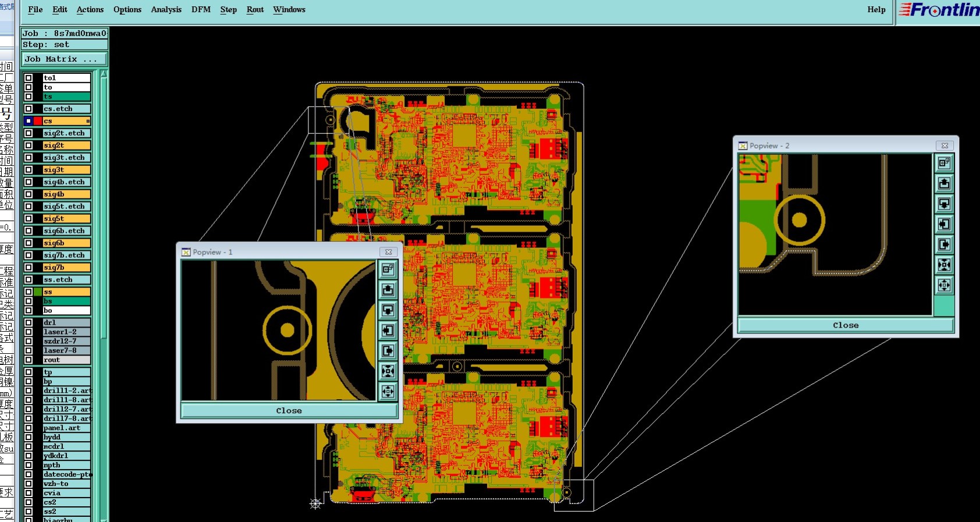Viewport: 980px width, 522px height.
Task: Click the red color swatch of layer cs
Action: 38,121
